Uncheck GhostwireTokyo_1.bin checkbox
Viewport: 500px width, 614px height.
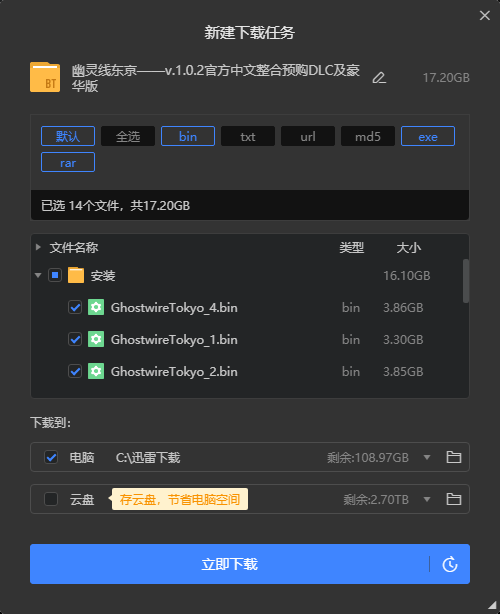tap(75, 339)
